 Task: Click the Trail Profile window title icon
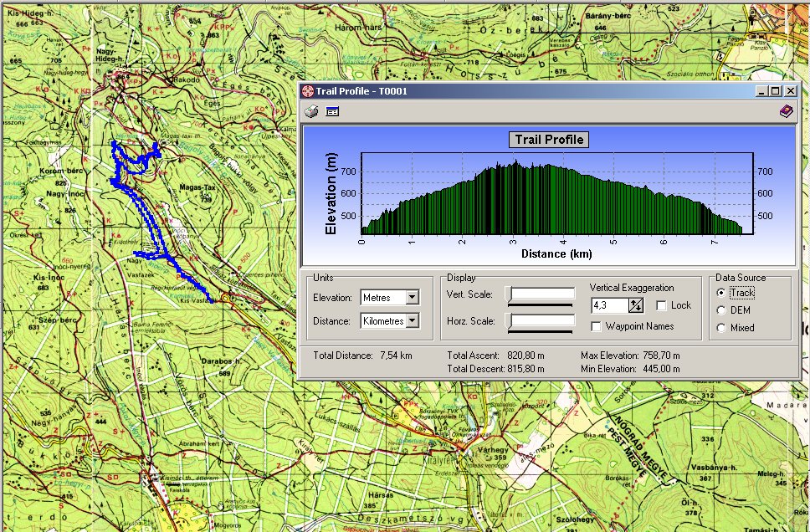click(308, 91)
